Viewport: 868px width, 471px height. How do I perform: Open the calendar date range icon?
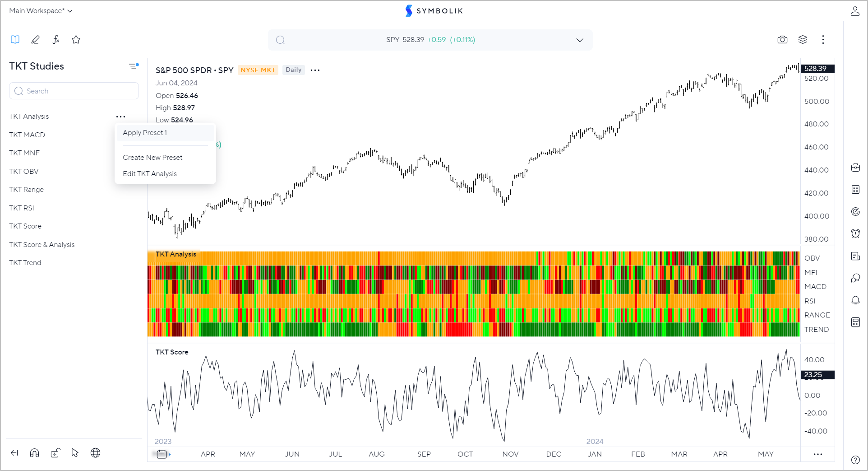[162, 454]
